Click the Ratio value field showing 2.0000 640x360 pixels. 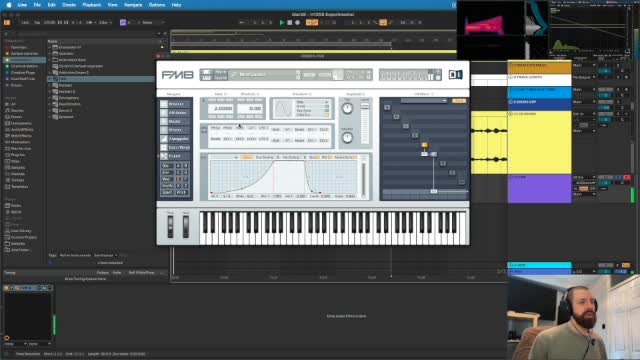221,109
